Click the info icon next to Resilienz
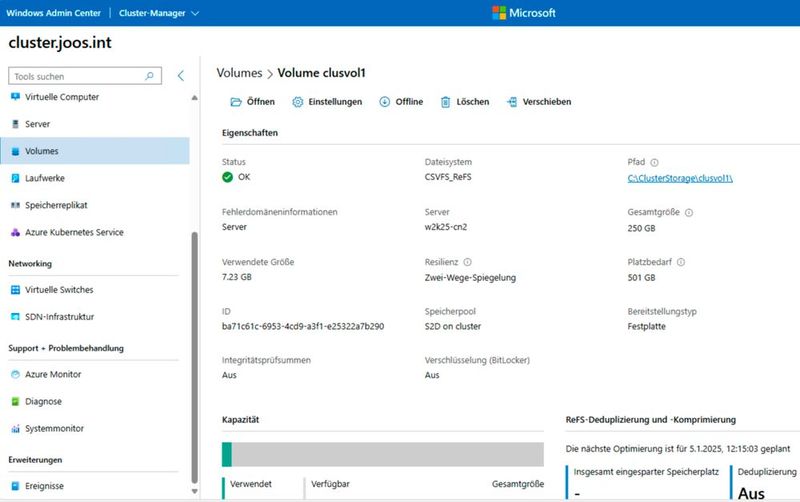The width and height of the screenshot is (800, 502). tap(467, 262)
